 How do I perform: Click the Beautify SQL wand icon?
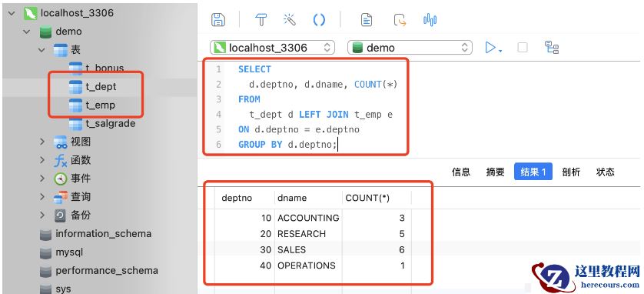coord(290,19)
